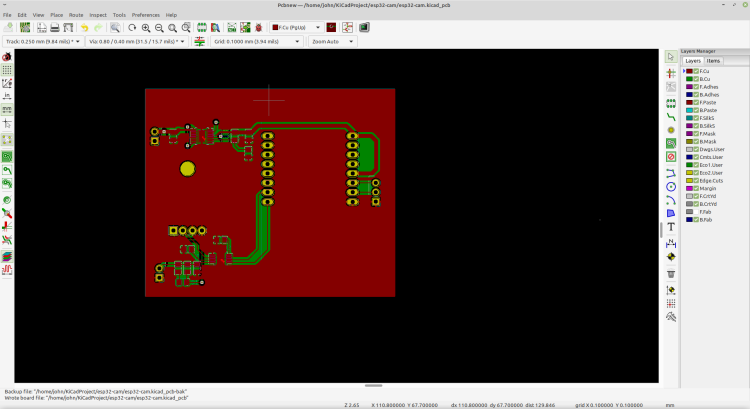Select the draw arc tool
Viewport: 750px width, 409px height.
tap(671, 200)
